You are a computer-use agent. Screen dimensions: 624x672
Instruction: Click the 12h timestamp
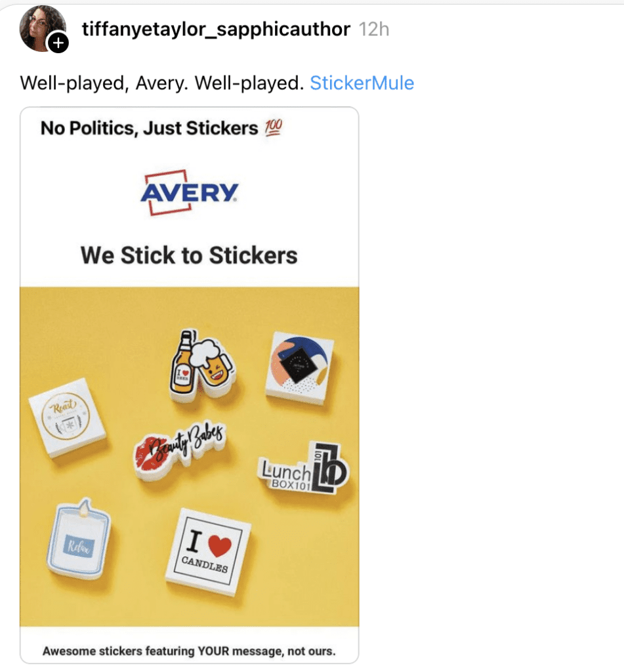[x=374, y=29]
